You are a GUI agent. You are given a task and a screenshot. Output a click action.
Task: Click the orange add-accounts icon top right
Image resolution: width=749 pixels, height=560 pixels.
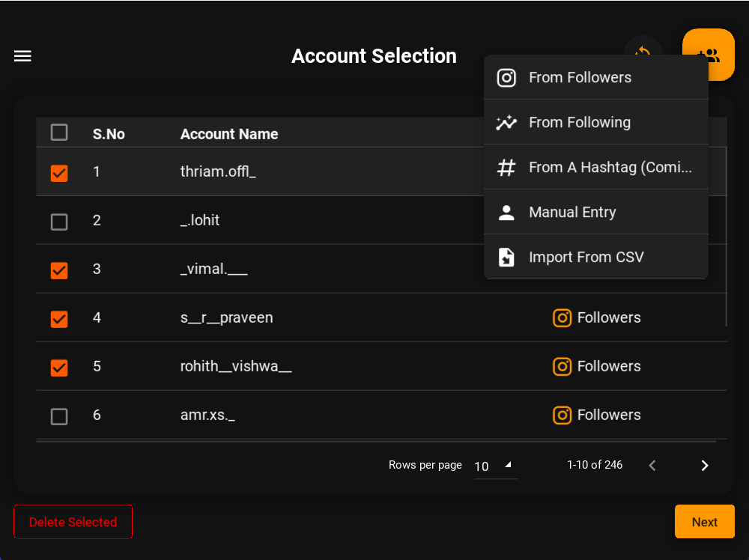point(708,55)
